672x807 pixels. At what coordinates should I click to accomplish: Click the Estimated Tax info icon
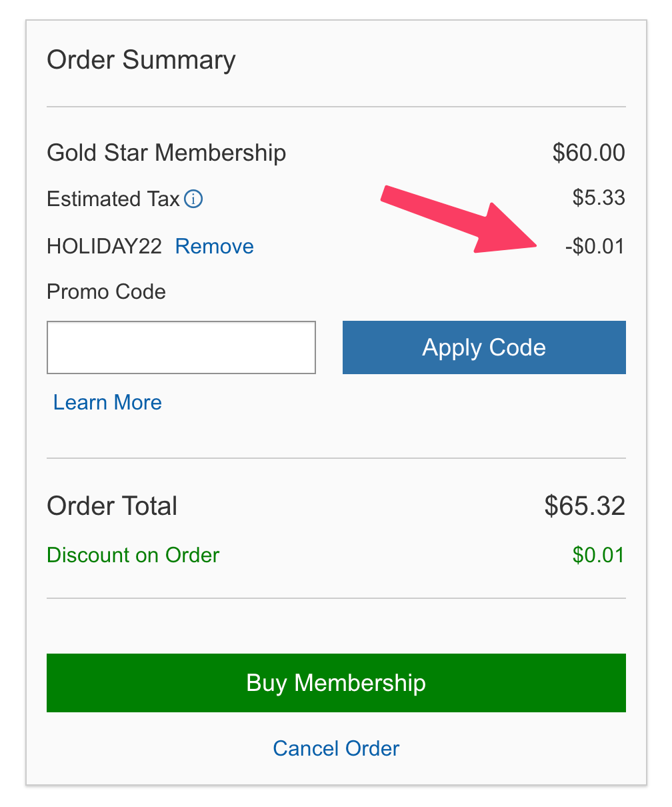pos(193,199)
